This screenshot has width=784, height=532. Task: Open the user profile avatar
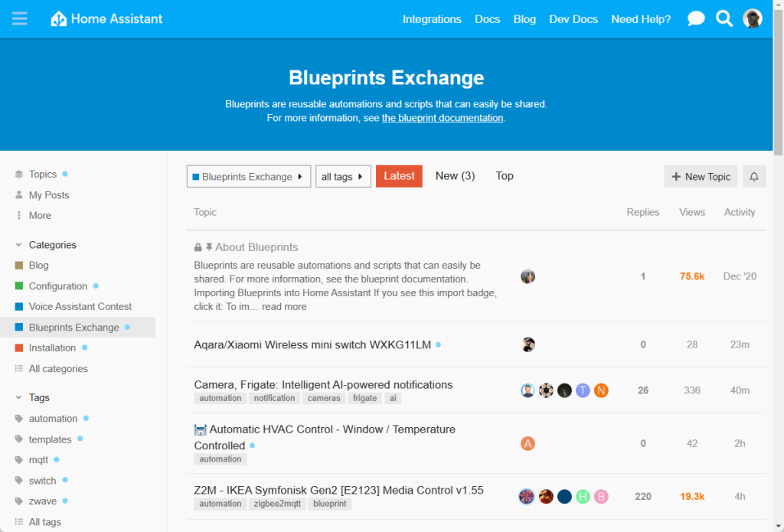click(x=753, y=19)
